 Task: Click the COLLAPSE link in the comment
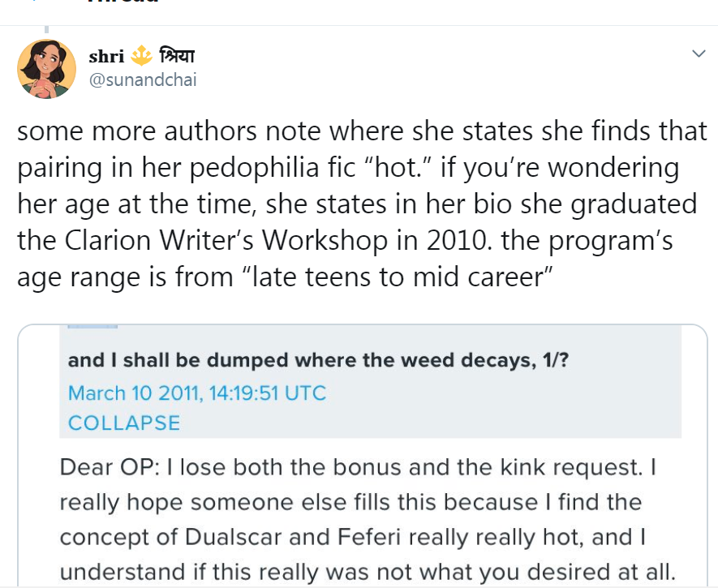(124, 423)
